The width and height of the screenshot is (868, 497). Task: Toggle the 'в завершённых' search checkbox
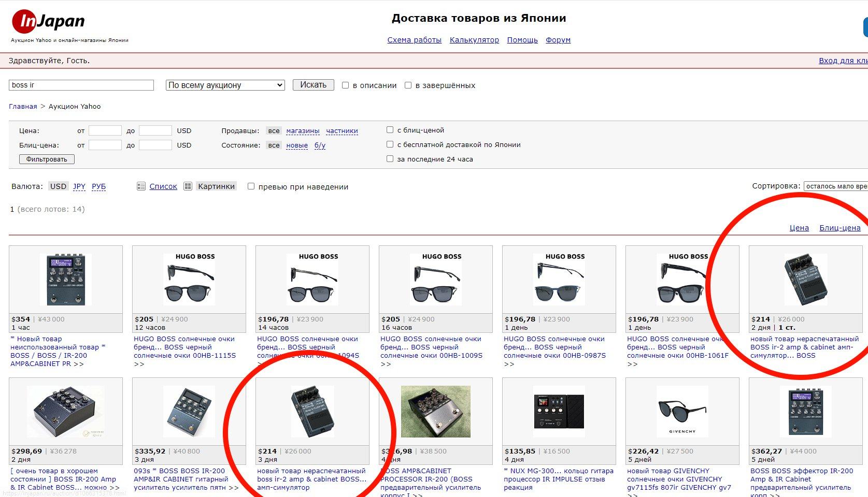coord(408,85)
